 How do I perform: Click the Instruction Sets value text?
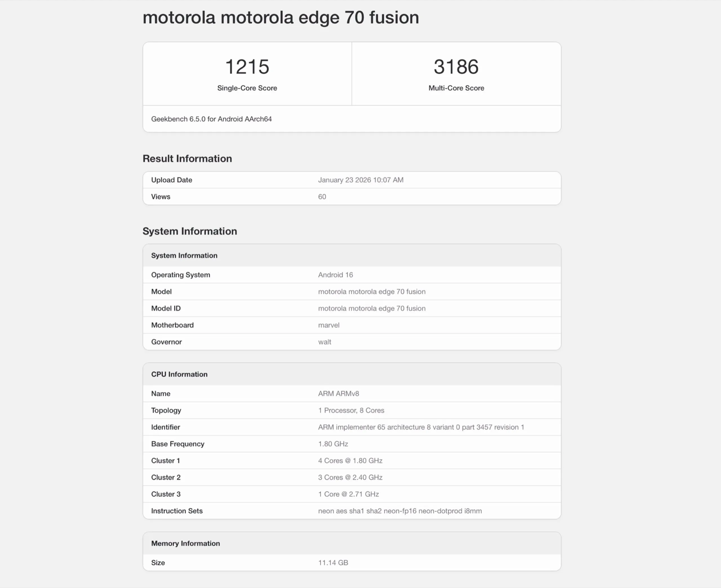pyautogui.click(x=400, y=511)
